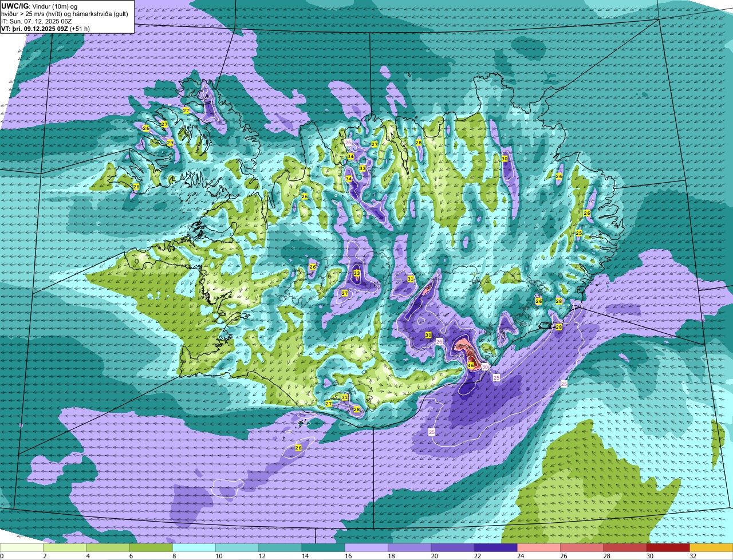
Task: Click the yellow gust label '29'
Action: pyautogui.click(x=170, y=143)
